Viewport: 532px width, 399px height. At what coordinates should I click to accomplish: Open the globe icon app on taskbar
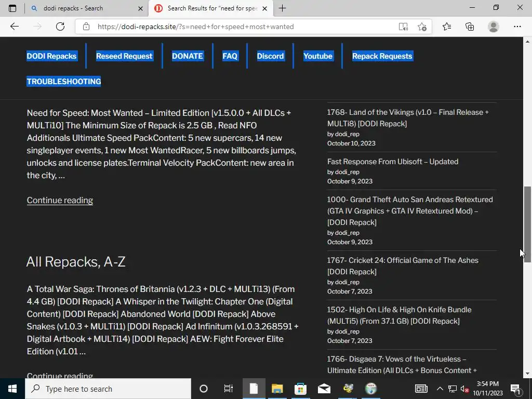point(371,389)
